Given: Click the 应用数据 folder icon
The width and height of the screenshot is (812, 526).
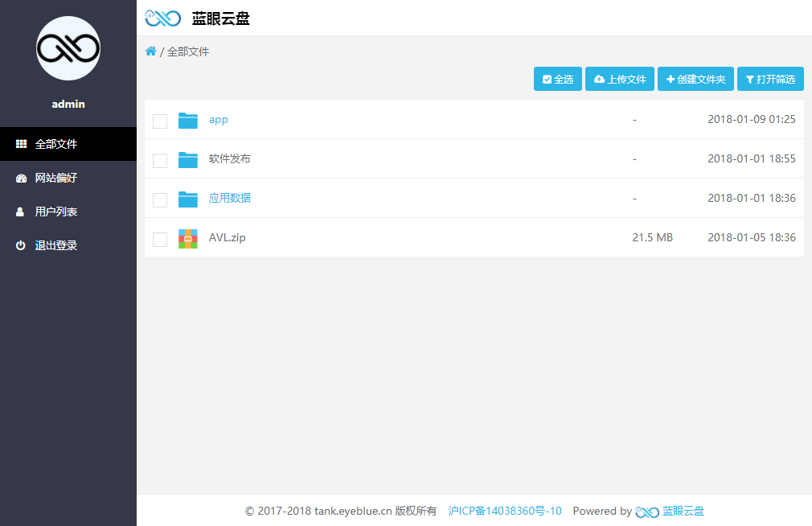Looking at the screenshot, I should (x=188, y=199).
